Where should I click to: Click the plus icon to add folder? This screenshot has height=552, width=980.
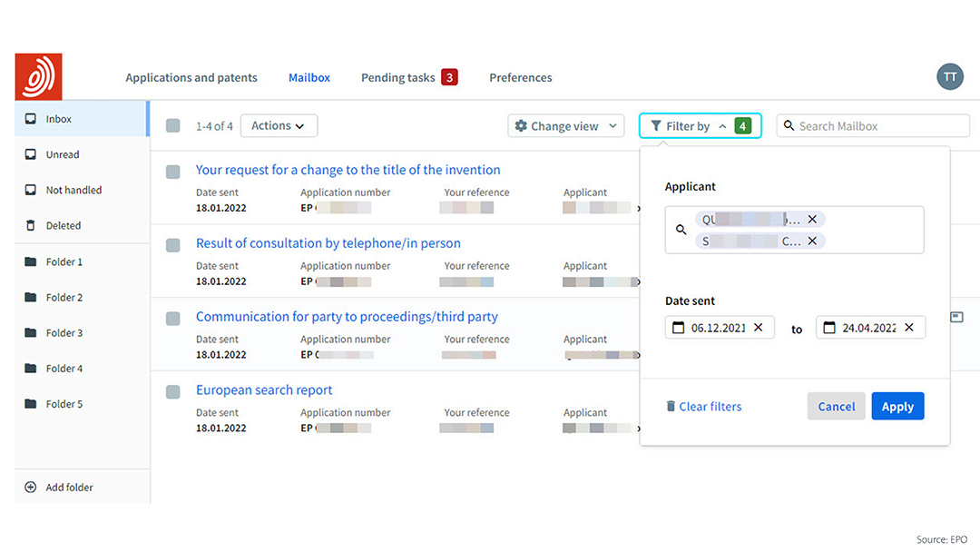point(30,488)
